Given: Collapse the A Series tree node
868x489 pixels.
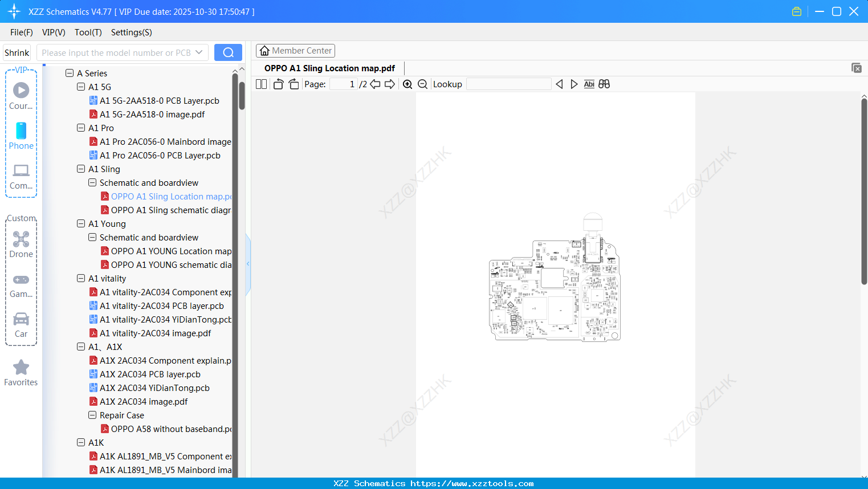Looking at the screenshot, I should [x=70, y=74].
